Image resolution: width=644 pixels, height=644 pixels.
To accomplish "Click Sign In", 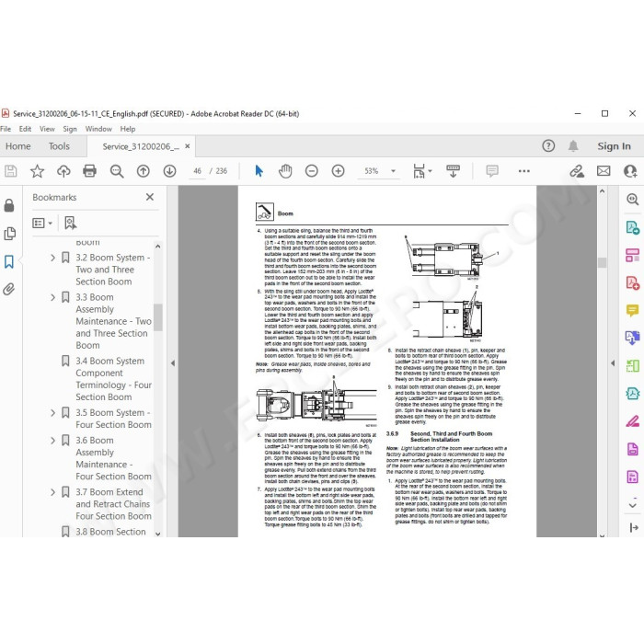I will pos(614,146).
